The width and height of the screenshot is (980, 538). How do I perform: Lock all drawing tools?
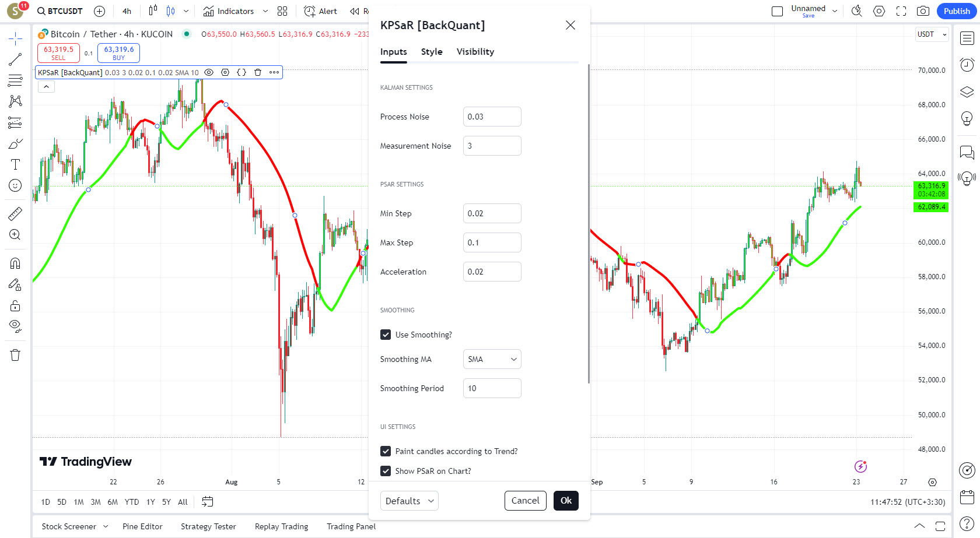click(15, 305)
